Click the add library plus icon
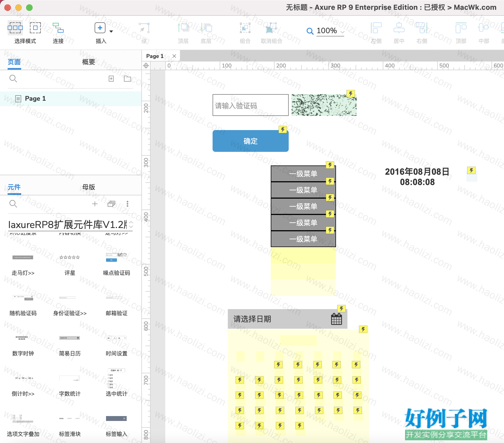 pos(95,204)
